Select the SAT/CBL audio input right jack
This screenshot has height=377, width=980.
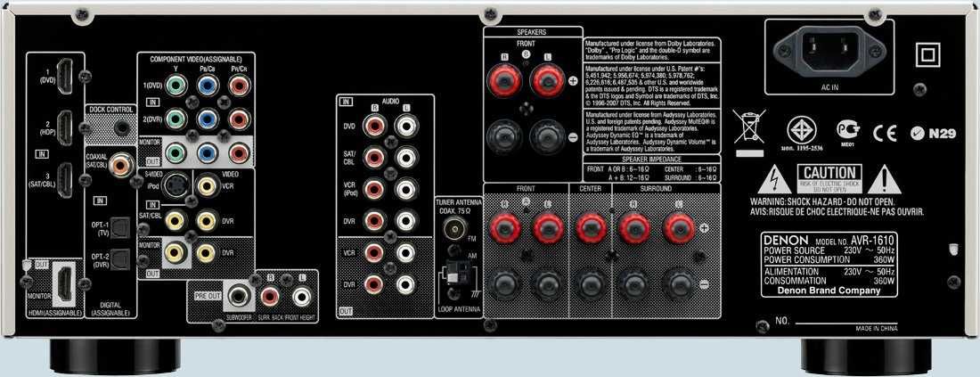[x=374, y=157]
